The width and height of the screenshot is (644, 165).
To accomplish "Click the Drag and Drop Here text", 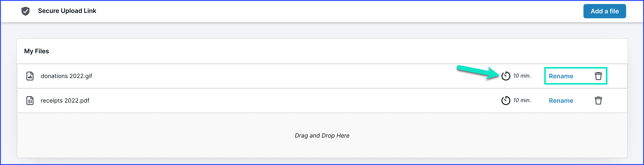I will (322, 136).
